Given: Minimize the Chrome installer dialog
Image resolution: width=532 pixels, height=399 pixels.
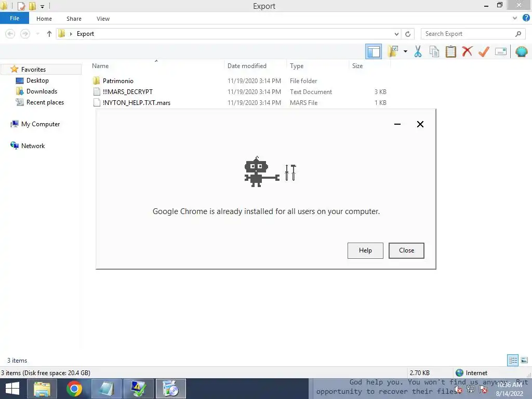Looking at the screenshot, I should pos(397,124).
